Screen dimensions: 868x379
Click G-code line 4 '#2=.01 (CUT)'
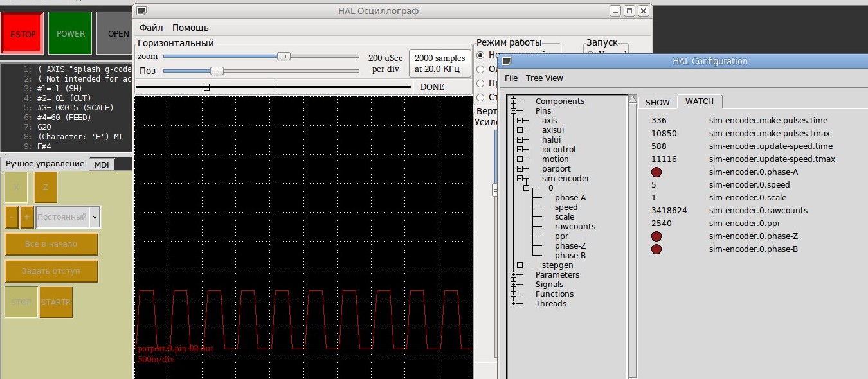[64, 98]
